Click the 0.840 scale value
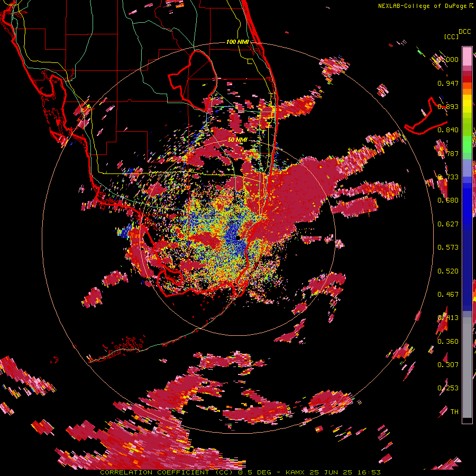This screenshot has height=476, width=476. pos(448,130)
